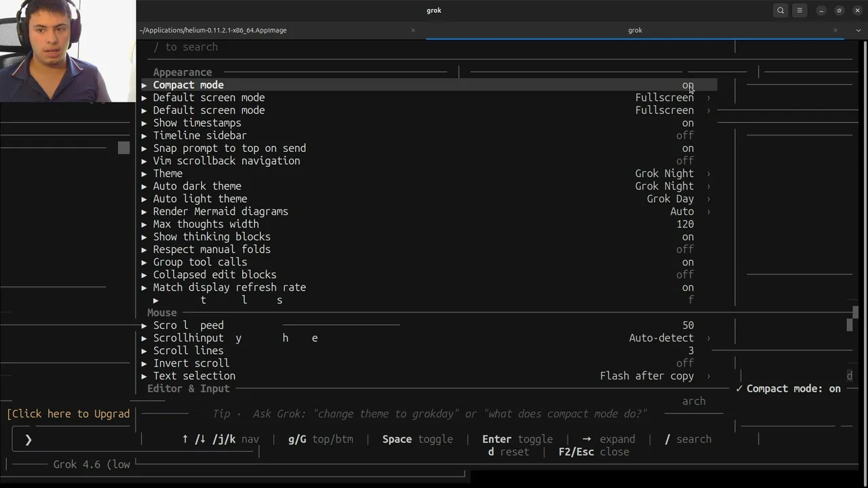Click the 'Space toggle' footer hint

[x=417, y=439]
